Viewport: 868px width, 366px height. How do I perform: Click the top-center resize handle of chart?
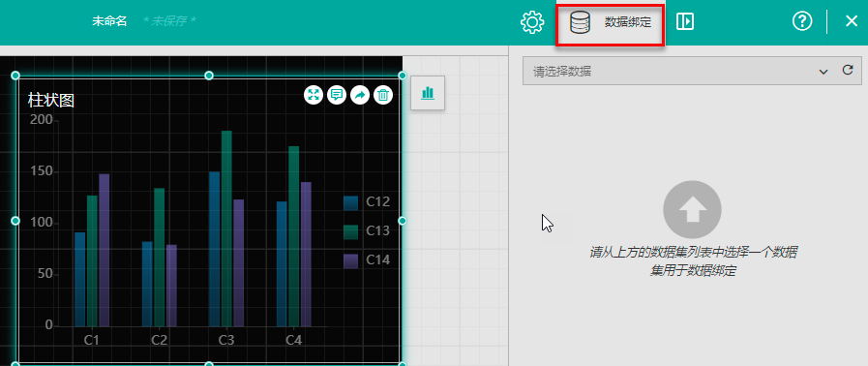click(x=209, y=76)
